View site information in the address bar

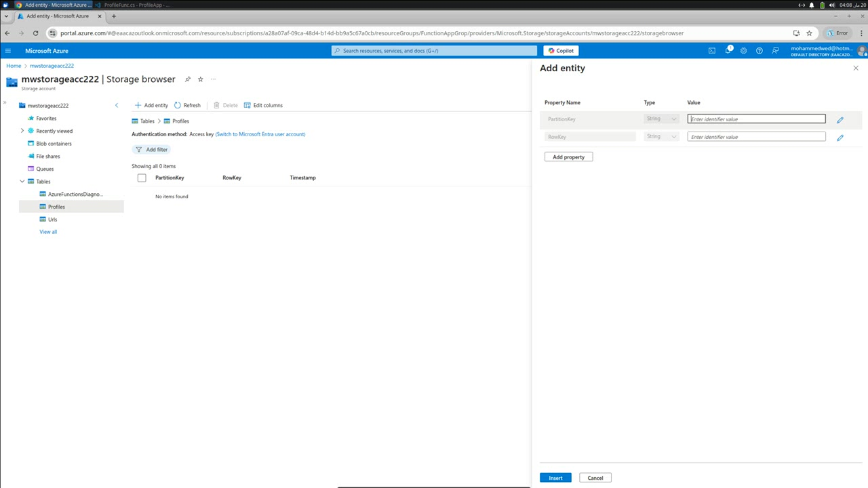[53, 33]
